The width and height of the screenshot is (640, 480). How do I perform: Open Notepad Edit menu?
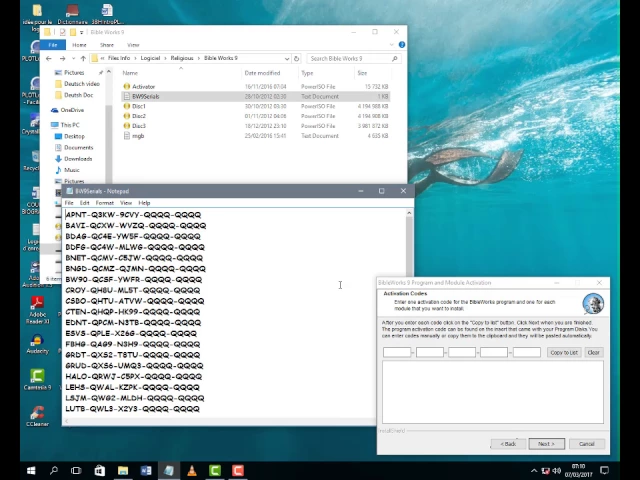84,203
